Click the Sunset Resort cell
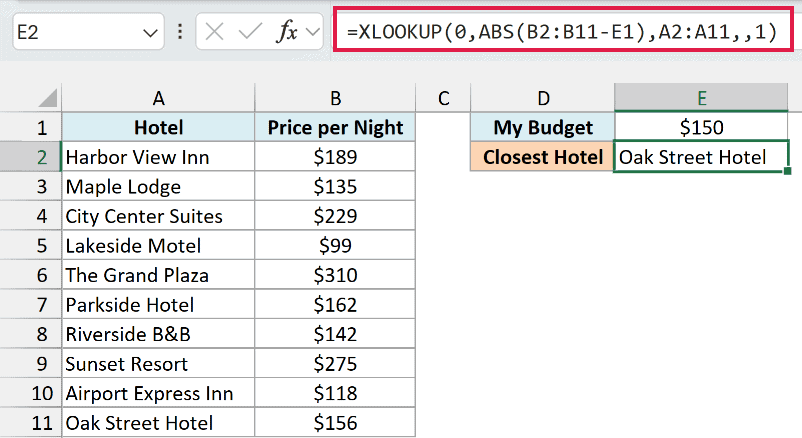 pyautogui.click(x=159, y=364)
